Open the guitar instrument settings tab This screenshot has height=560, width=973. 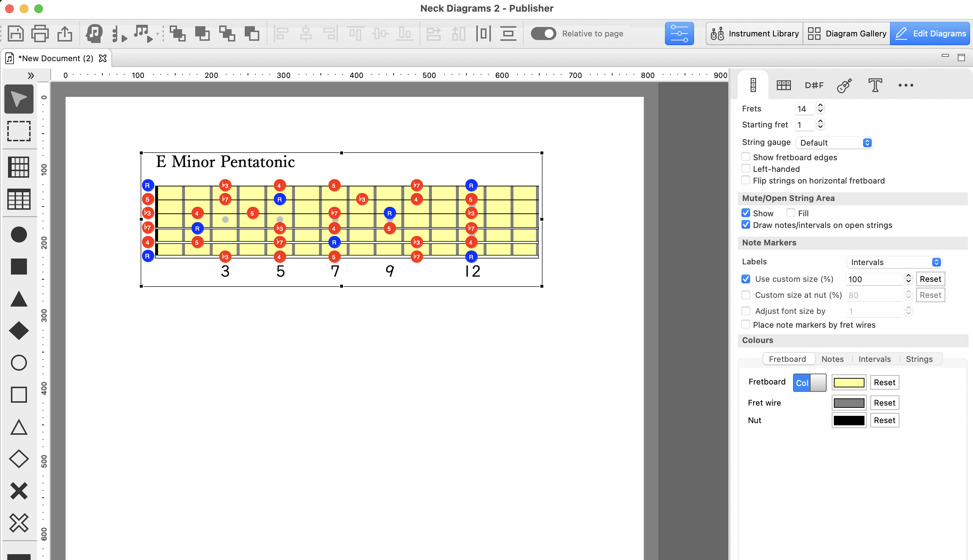tap(844, 85)
